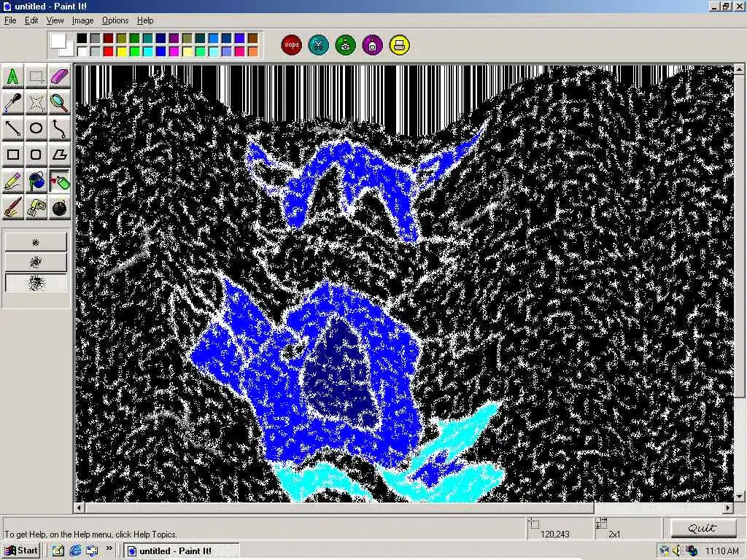Click the 2x1 size status readout
The image size is (747, 560).
[x=614, y=534]
